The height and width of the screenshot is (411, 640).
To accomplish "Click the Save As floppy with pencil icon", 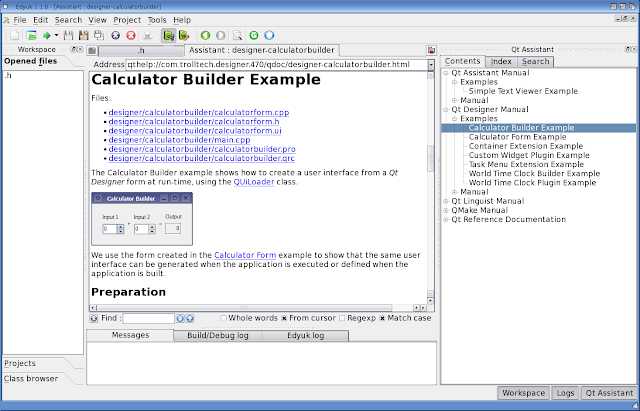I will 84,36.
